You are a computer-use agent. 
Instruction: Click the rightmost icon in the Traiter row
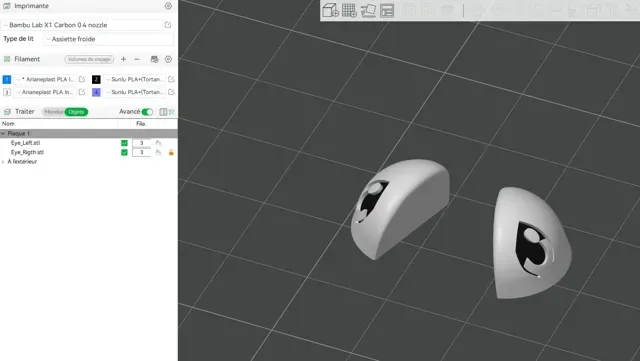172,112
